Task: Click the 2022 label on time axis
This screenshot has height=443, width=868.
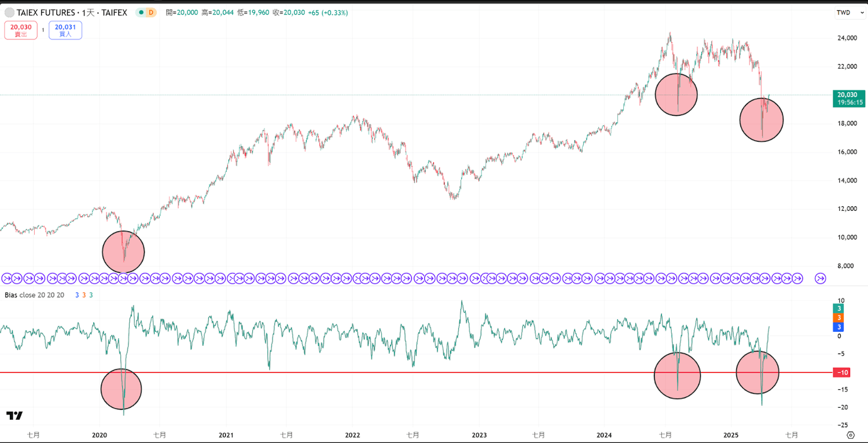Action: coord(352,435)
